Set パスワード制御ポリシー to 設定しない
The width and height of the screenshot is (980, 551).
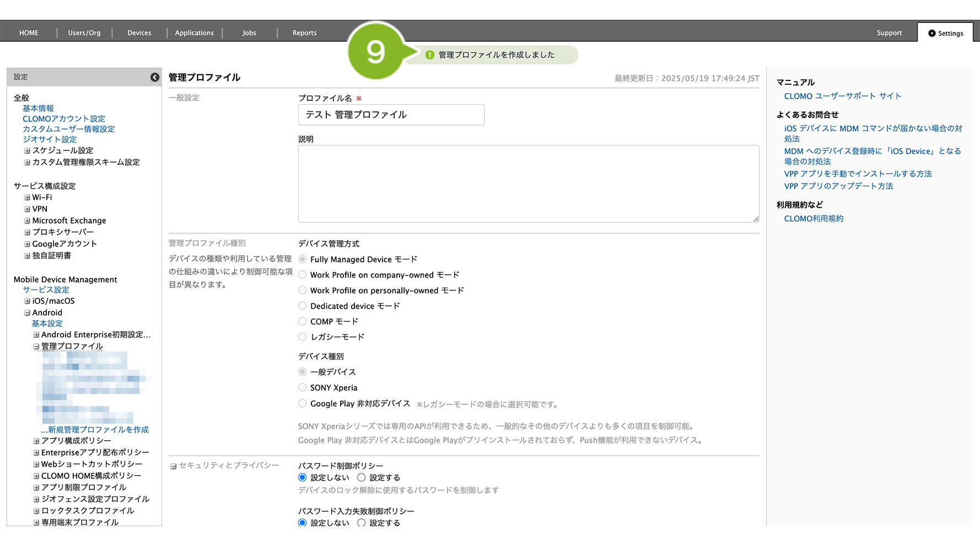click(x=303, y=477)
